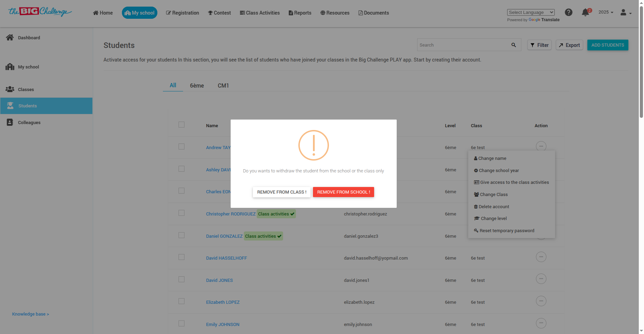Viewport: 644px width, 334px height.
Task: Click REMOVE FROM CLASS button
Action: pyautogui.click(x=282, y=192)
